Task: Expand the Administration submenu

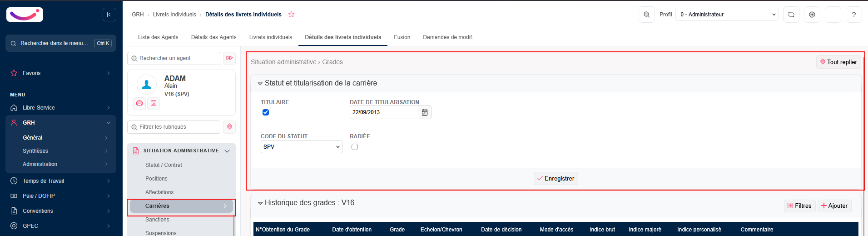Action: click(106, 164)
